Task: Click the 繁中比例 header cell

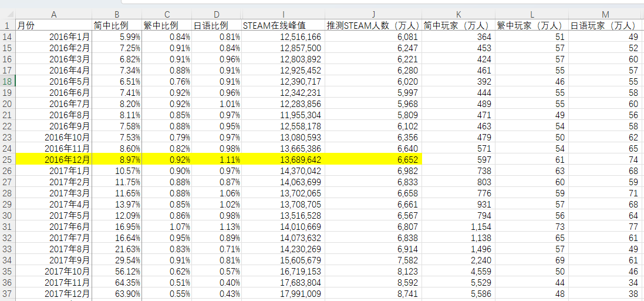Action: [x=167, y=25]
